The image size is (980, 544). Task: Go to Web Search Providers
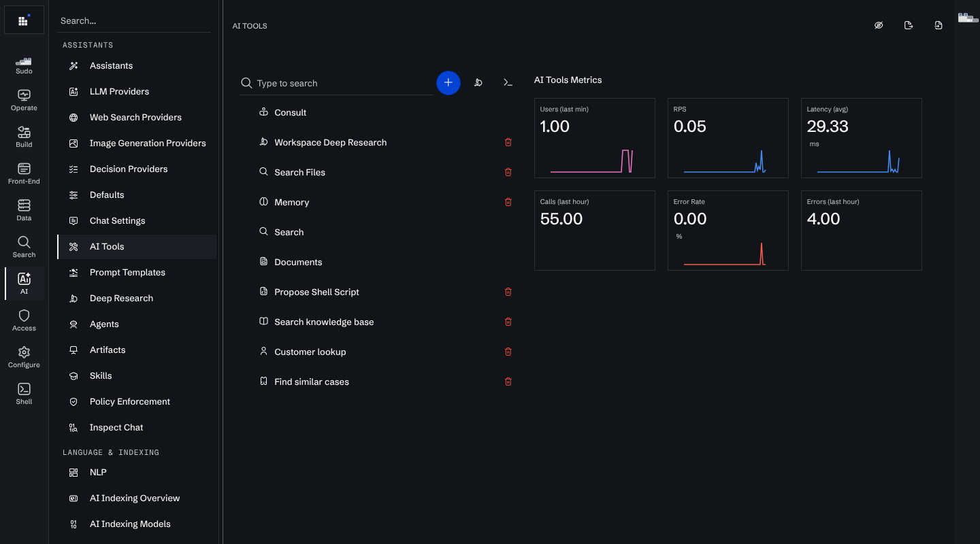137,118
